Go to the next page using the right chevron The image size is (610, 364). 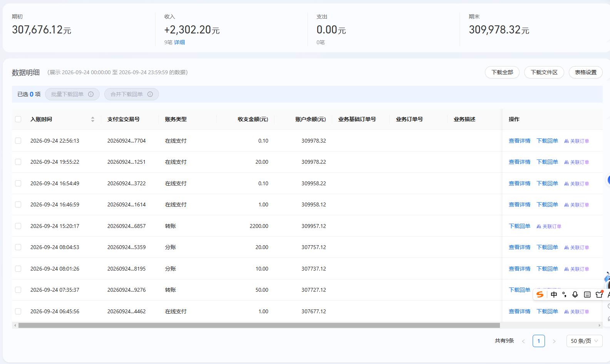click(554, 341)
